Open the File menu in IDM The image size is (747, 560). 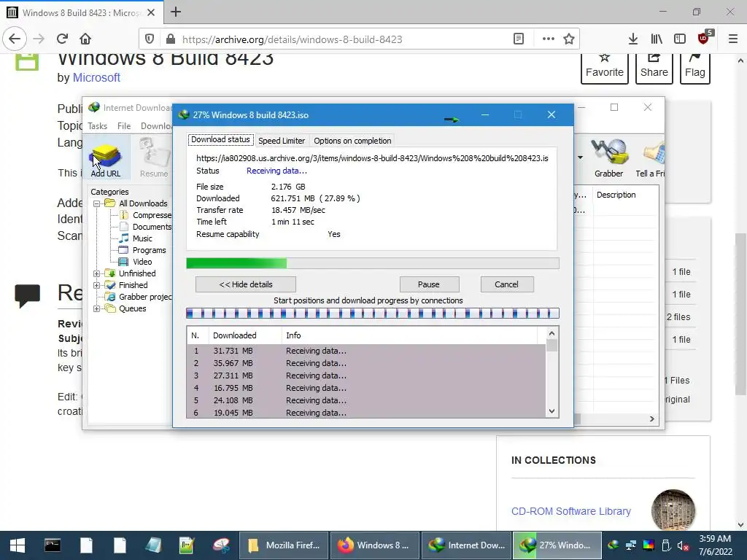(x=124, y=125)
